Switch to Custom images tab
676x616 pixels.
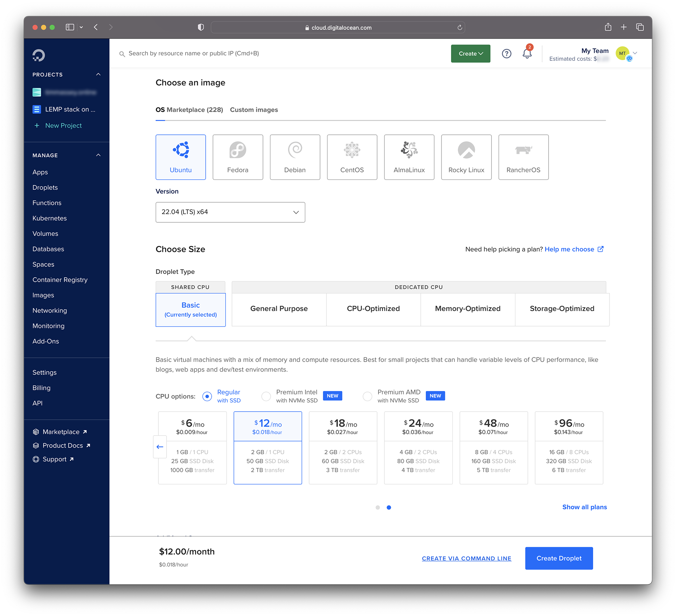pos(254,110)
